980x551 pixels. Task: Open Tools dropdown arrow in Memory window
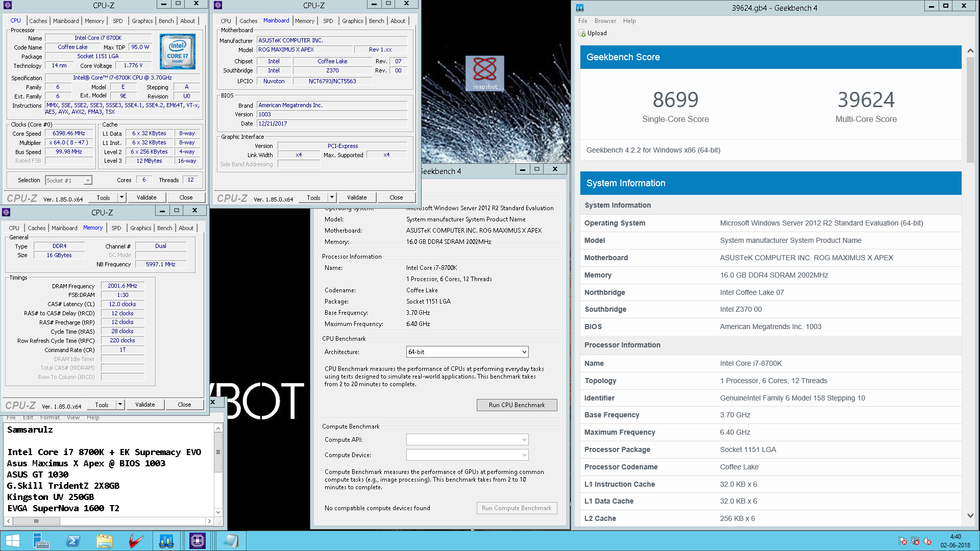pos(120,405)
